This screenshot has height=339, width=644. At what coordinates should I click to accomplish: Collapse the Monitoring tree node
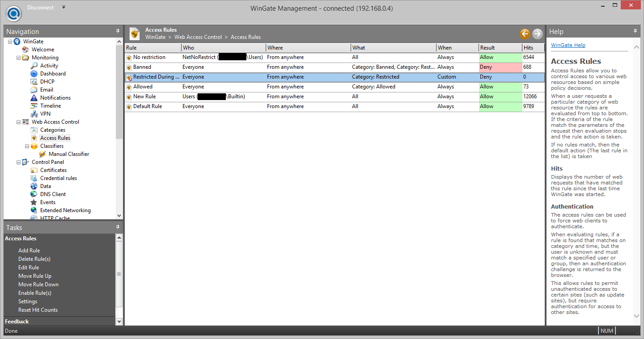tap(19, 58)
